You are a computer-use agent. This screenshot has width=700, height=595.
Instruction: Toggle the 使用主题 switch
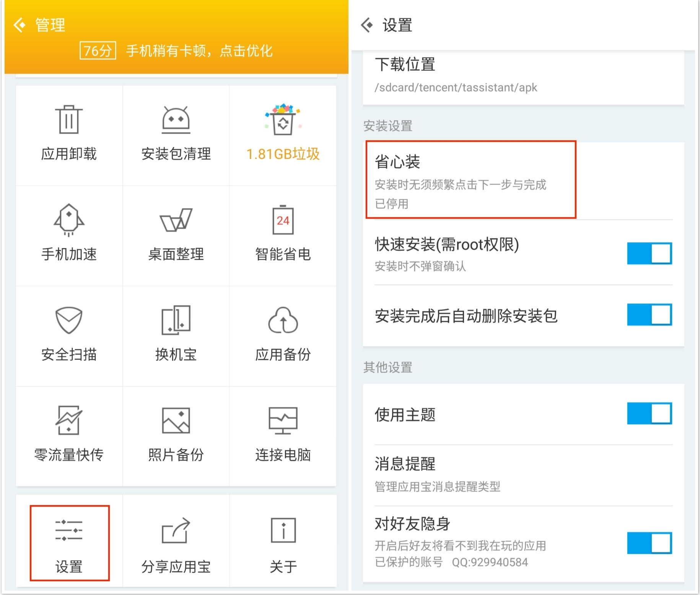(x=650, y=413)
